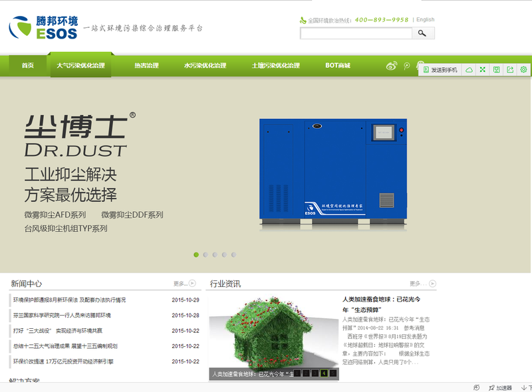Screen dimensions: 532x392
Task: Open the gear settings icon in toolbar
Action: coord(523,70)
